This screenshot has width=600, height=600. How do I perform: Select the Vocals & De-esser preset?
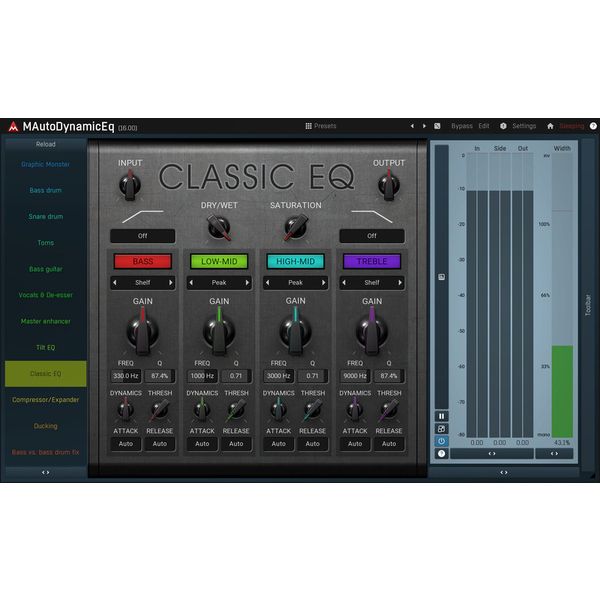coord(46,295)
